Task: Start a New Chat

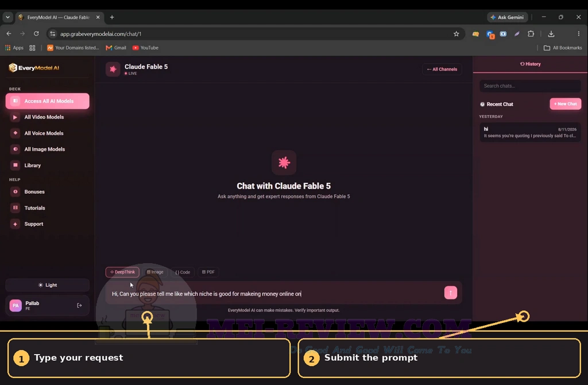Action: click(x=565, y=104)
